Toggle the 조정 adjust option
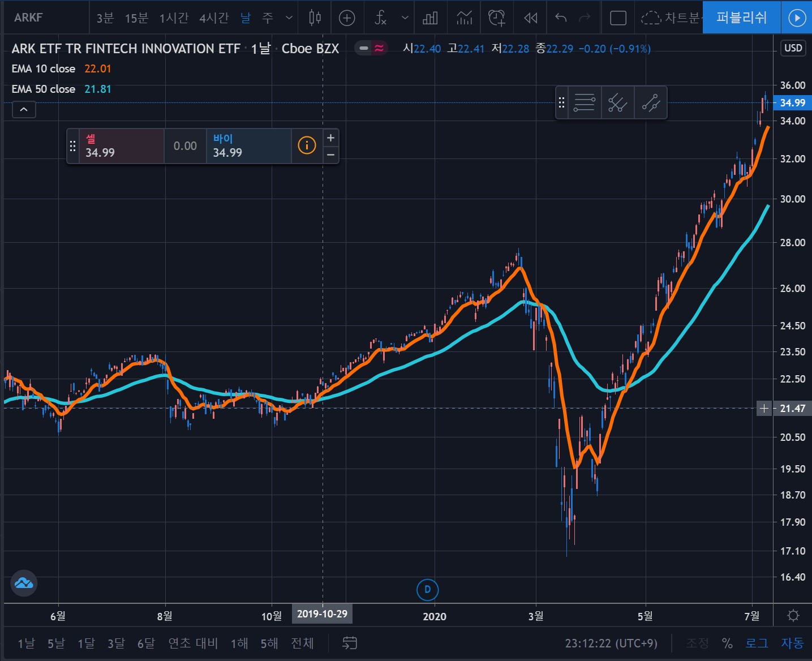812x661 pixels. click(697, 643)
